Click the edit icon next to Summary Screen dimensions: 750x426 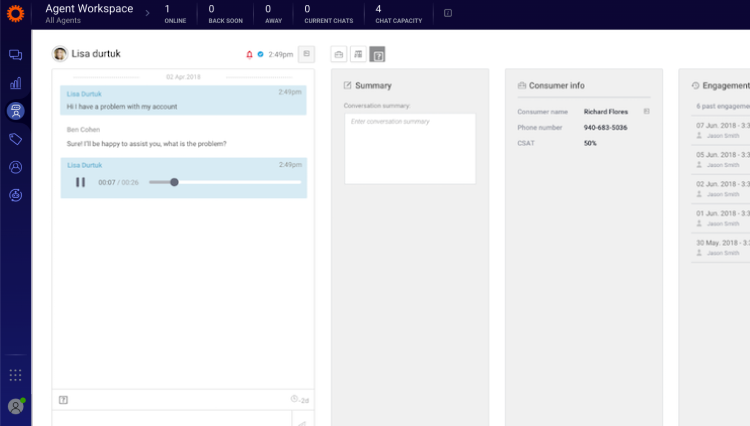(347, 85)
